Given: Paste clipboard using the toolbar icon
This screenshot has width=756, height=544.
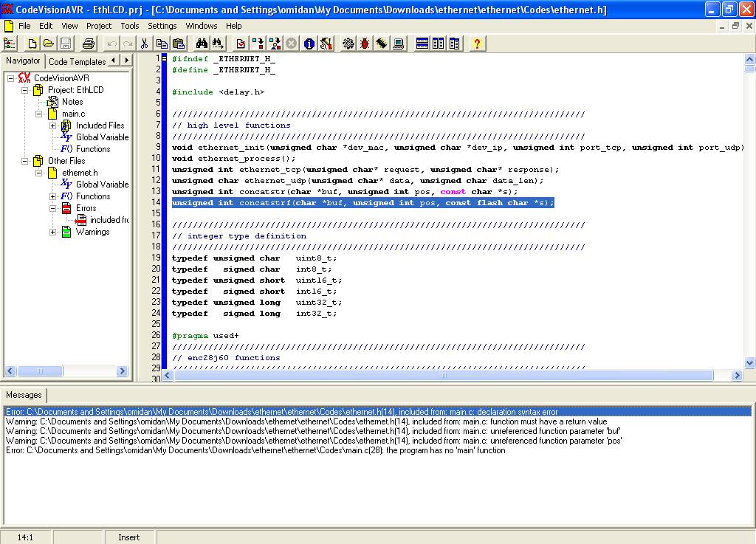Looking at the screenshot, I should coord(179,44).
